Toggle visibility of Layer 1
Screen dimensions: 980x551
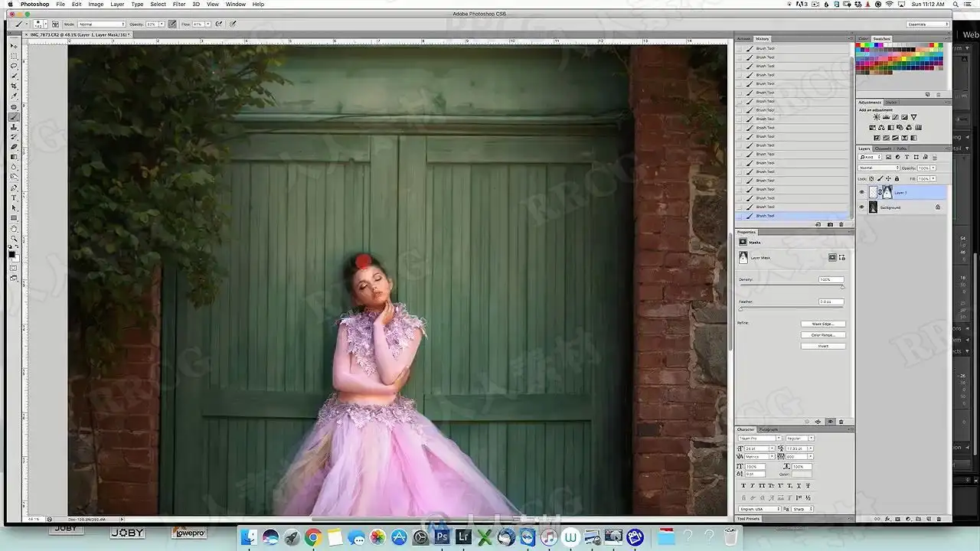click(x=862, y=192)
